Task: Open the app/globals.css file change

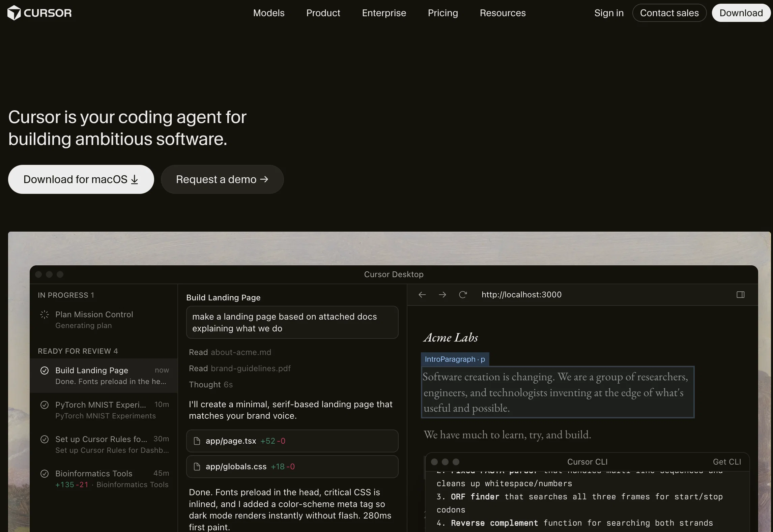Action: coord(292,467)
